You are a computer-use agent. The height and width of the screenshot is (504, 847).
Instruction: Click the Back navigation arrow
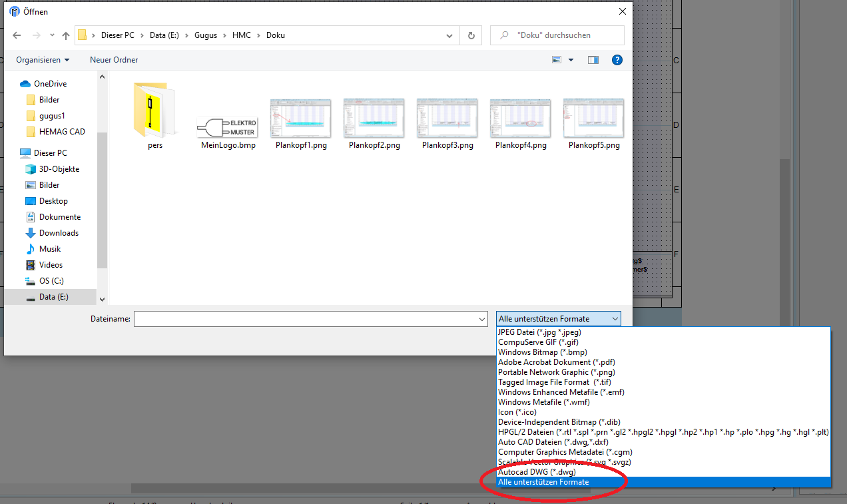click(x=17, y=35)
